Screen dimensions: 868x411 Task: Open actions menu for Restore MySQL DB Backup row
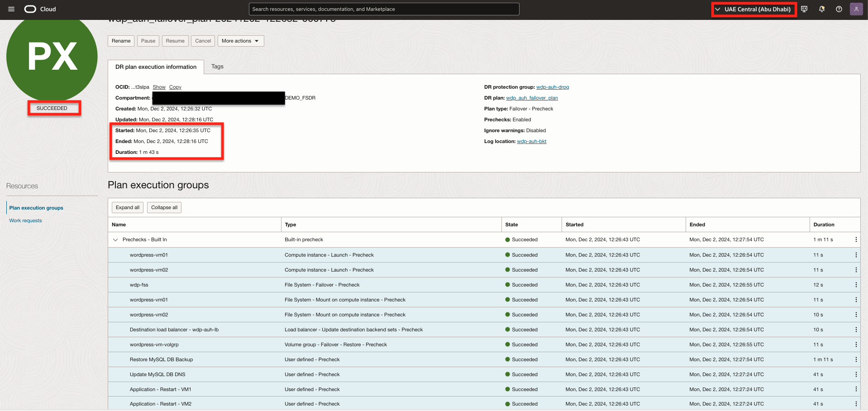click(x=856, y=360)
